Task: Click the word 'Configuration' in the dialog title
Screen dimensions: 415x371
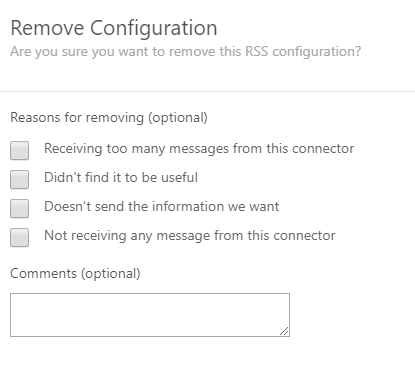Action: 154,29
